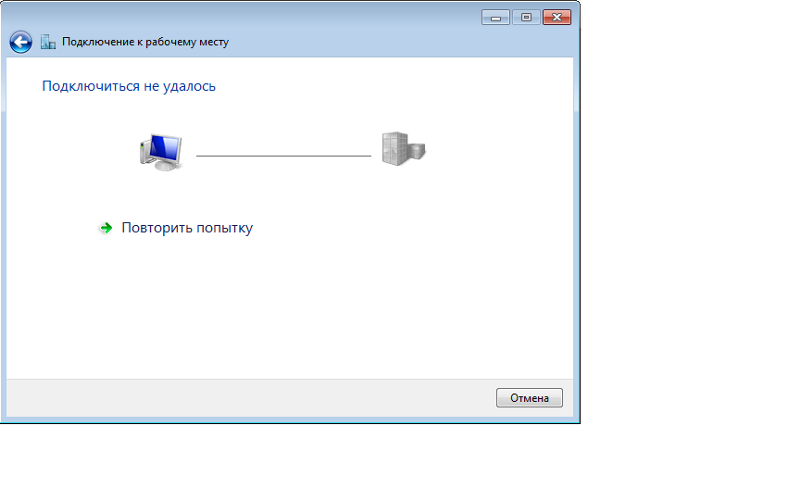Minimize the connection wizard window
Viewport: 800px width, 500px height.
tap(495, 17)
